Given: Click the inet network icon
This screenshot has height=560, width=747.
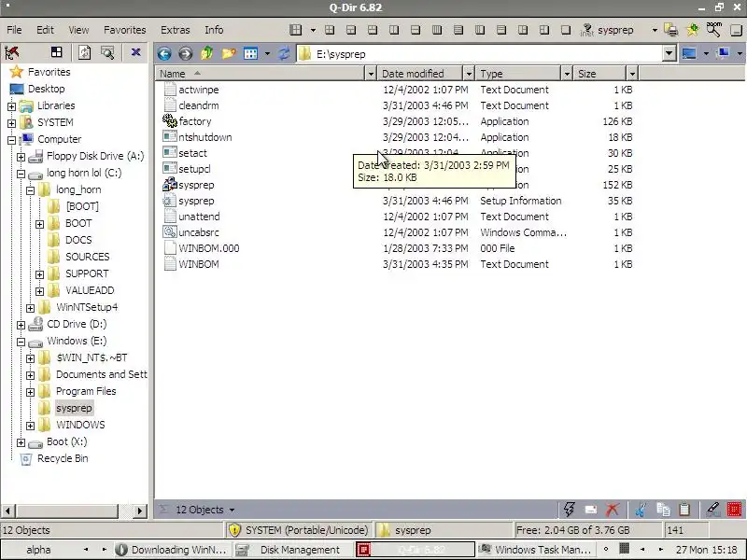Looking at the screenshot, I should 586,30.
